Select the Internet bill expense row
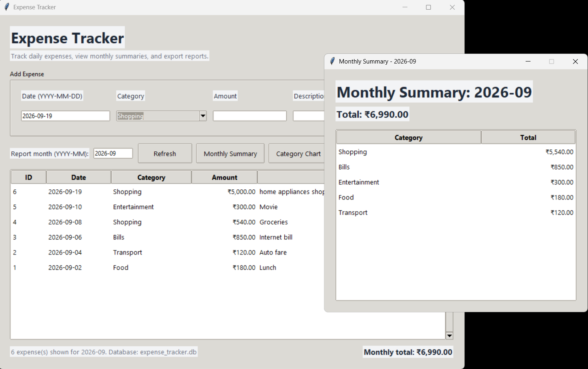The width and height of the screenshot is (588, 369). (x=168, y=237)
